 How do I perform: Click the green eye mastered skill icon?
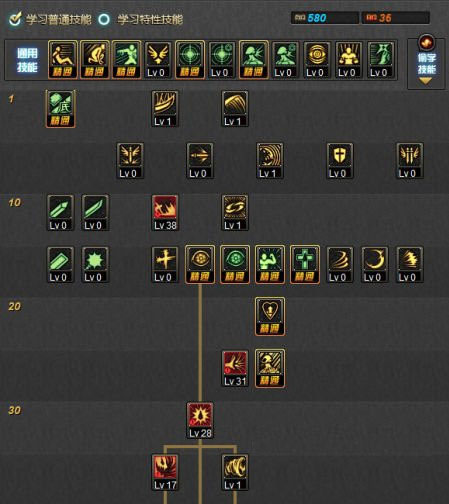pos(235,265)
